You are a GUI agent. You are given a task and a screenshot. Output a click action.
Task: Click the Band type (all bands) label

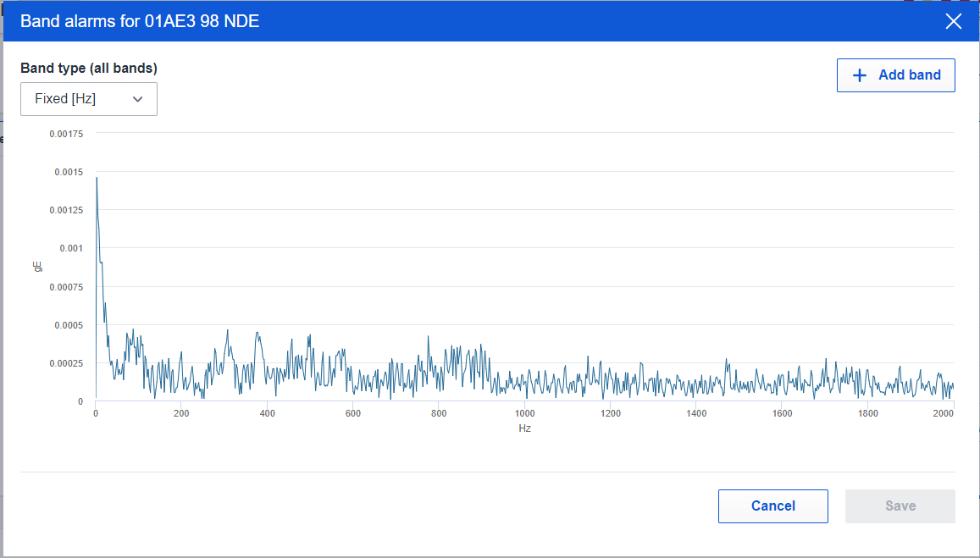pyautogui.click(x=89, y=68)
